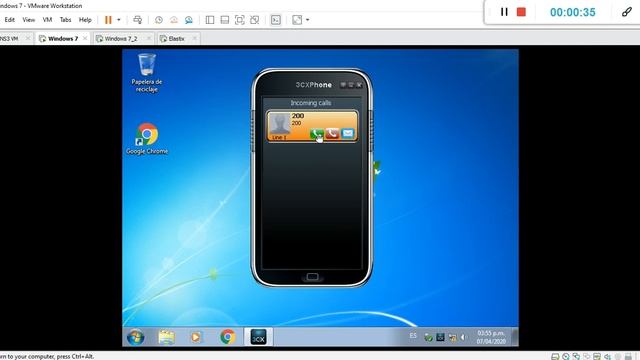Enter full screen mode icon
The height and width of the screenshot is (360, 640).
(x=240, y=20)
